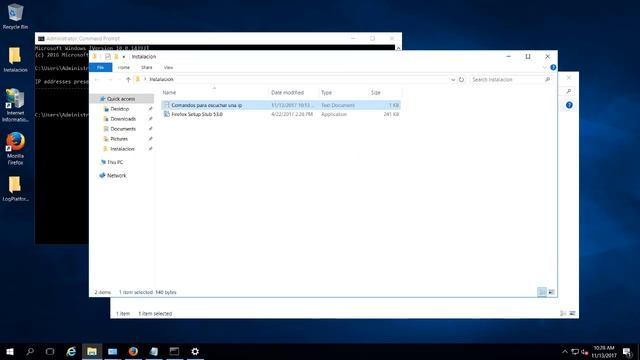Click details view button in rear Explorer window
The height and width of the screenshot is (360, 640).
point(563,313)
